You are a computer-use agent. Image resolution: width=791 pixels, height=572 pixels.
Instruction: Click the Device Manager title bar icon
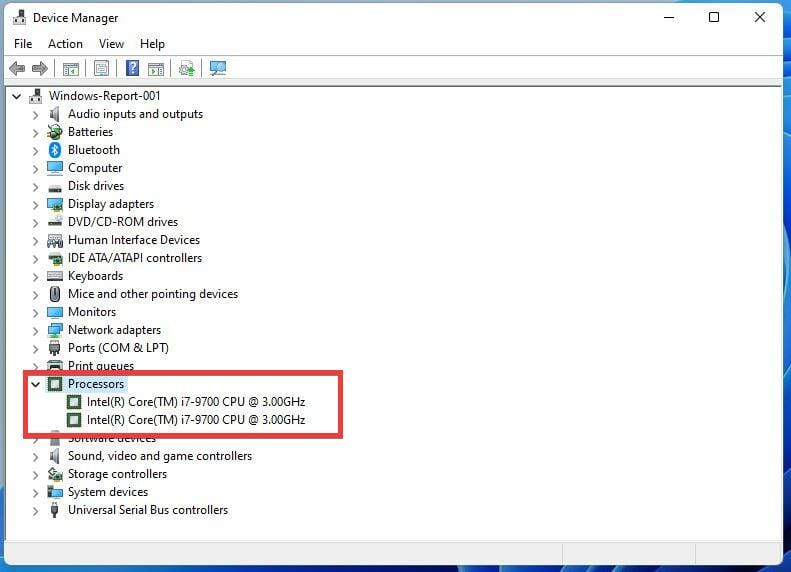click(20, 18)
